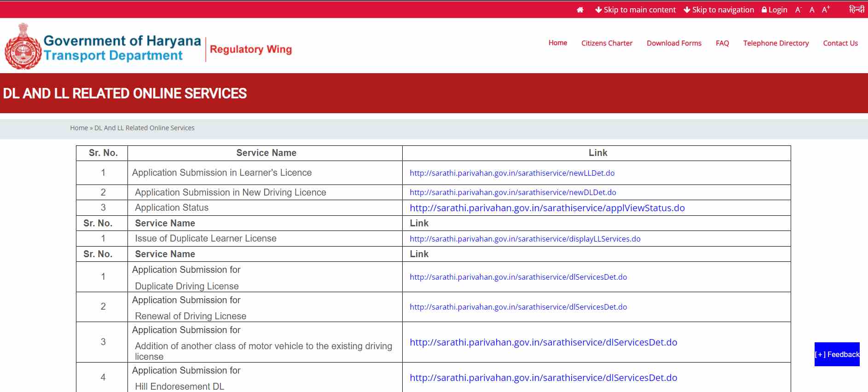Click 'Application Submission in Learner's Licence' text
The height and width of the screenshot is (392, 868).
[x=222, y=173]
